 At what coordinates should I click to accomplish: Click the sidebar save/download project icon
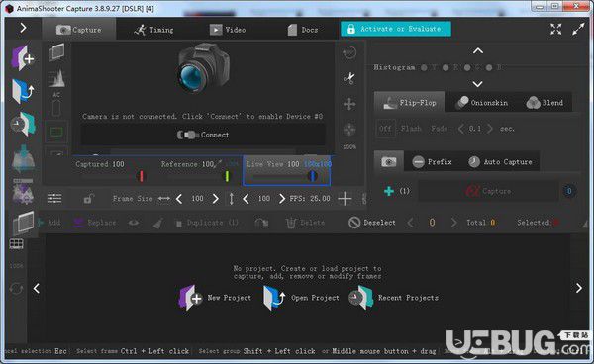point(23,157)
